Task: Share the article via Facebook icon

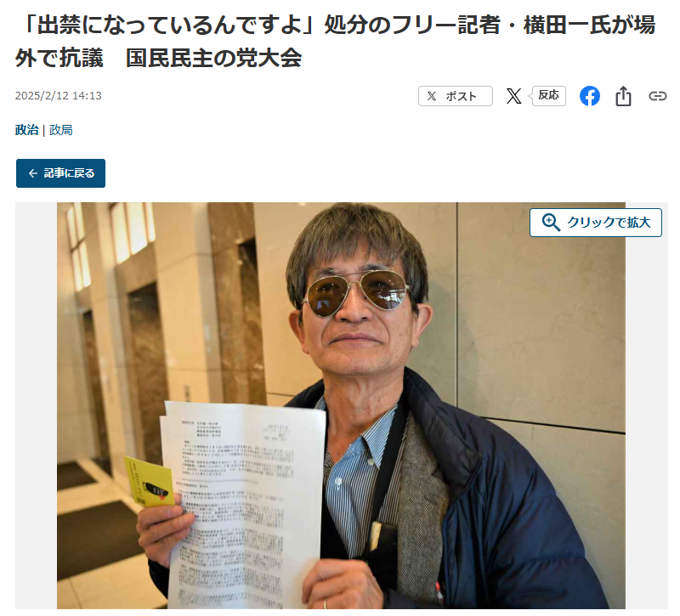Action: [590, 96]
